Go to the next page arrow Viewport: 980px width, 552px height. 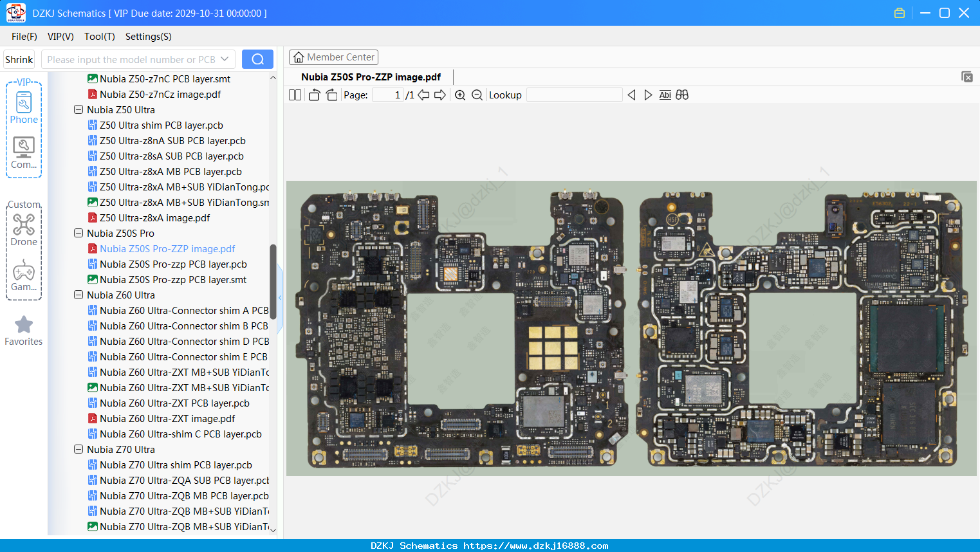tap(440, 95)
